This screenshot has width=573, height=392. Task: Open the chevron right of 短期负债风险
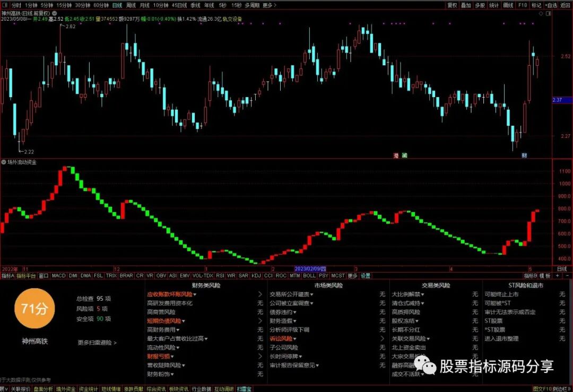260,321
